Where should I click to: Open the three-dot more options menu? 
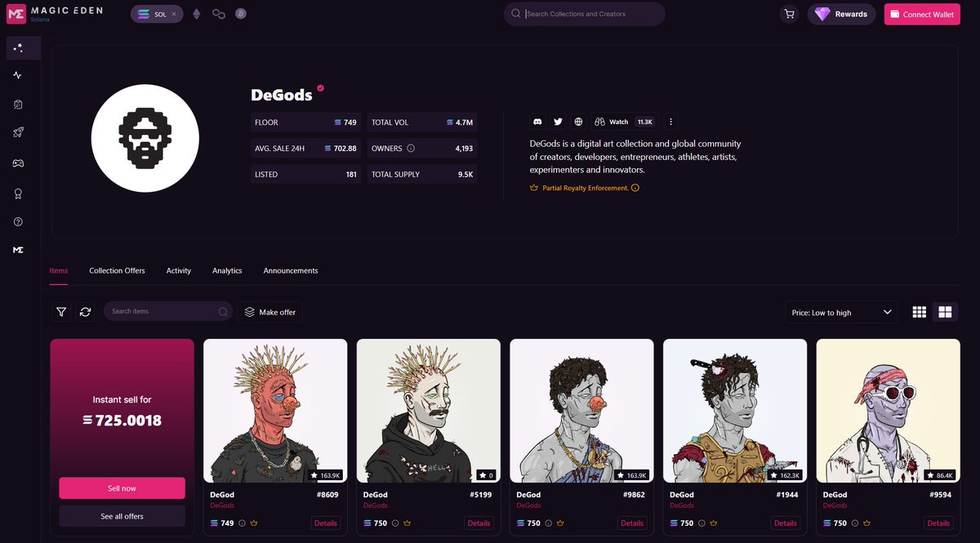[x=671, y=122]
